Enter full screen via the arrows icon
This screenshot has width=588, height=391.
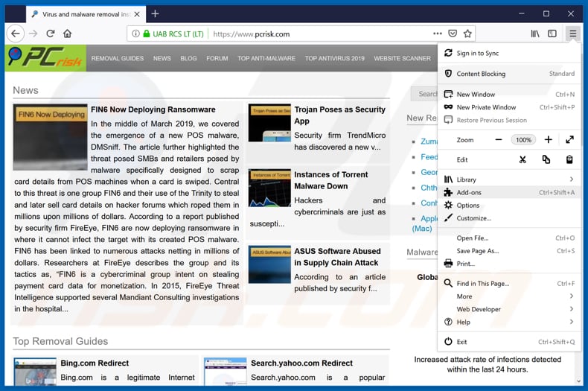[x=569, y=139]
